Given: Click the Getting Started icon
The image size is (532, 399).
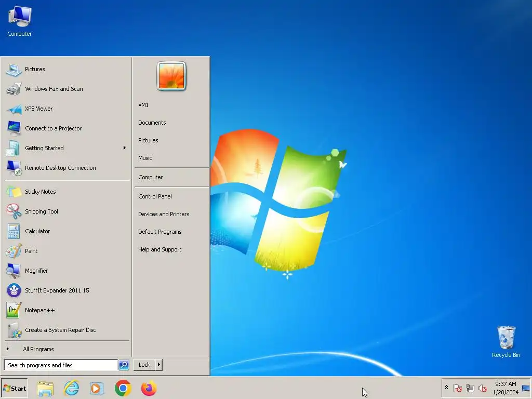Looking at the screenshot, I should point(14,148).
